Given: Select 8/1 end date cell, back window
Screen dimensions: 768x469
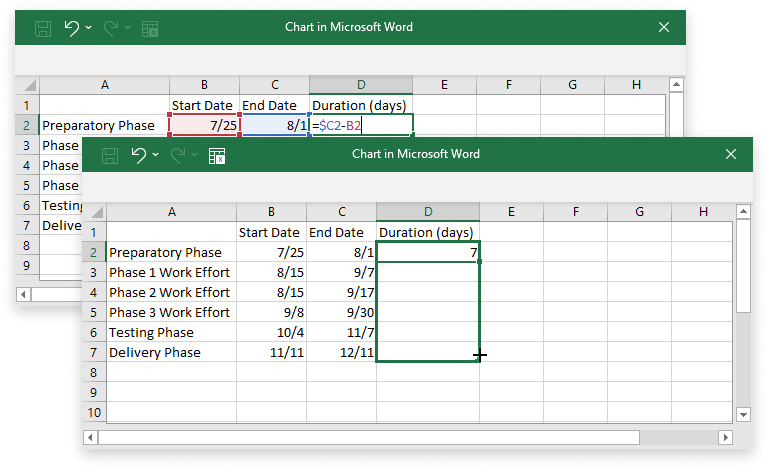Looking at the screenshot, I should [274, 125].
